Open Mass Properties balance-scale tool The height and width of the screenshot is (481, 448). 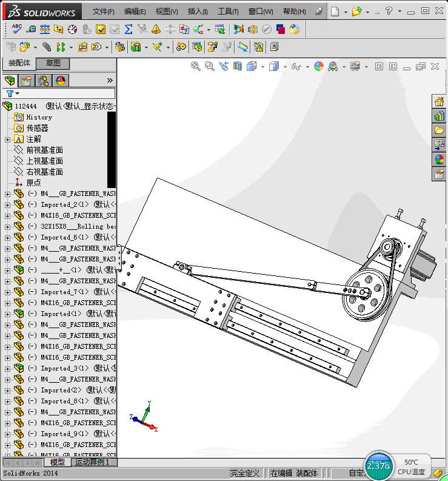click(45, 29)
